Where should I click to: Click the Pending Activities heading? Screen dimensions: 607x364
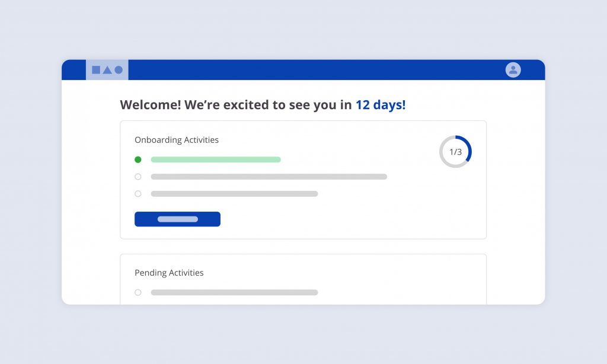(x=169, y=273)
